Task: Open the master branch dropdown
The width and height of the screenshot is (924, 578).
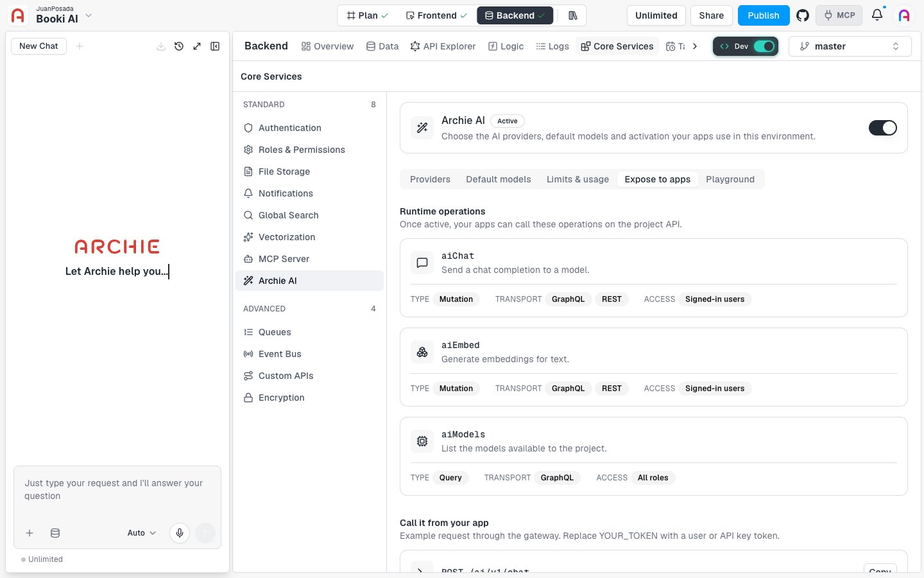Action: coord(850,46)
